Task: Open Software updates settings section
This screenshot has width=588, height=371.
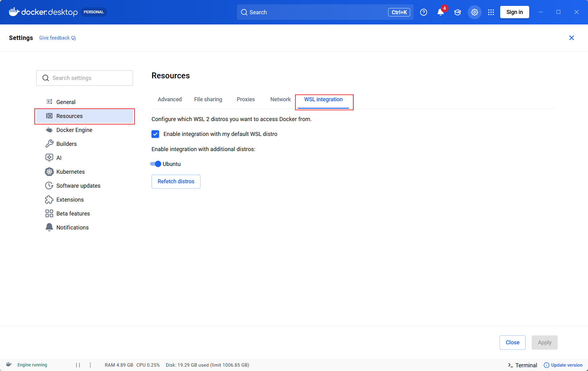Action: (x=84, y=185)
